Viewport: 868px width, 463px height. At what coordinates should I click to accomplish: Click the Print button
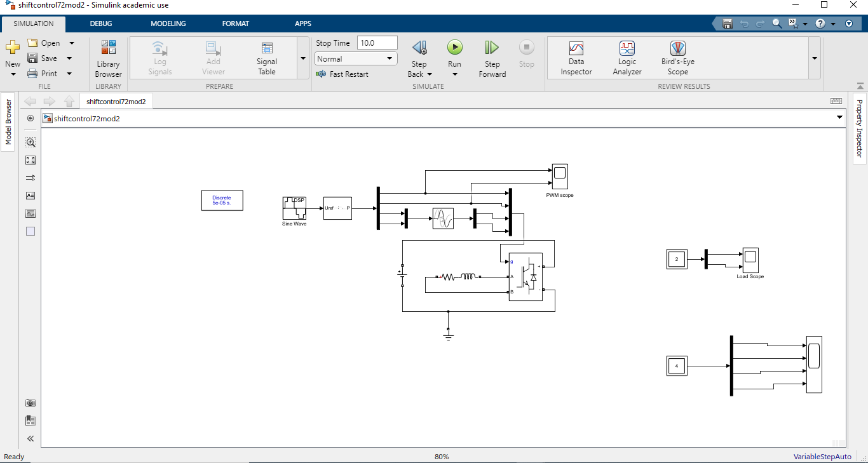click(42, 74)
